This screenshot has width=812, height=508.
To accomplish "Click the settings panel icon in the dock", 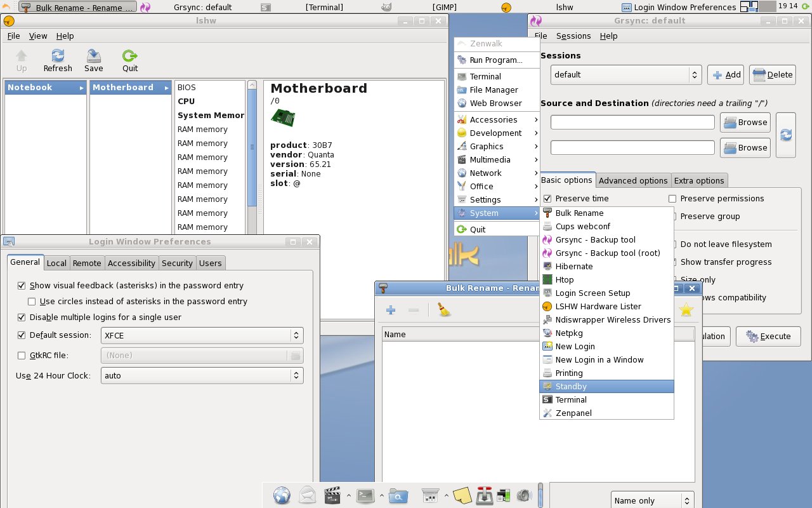I will 431,495.
